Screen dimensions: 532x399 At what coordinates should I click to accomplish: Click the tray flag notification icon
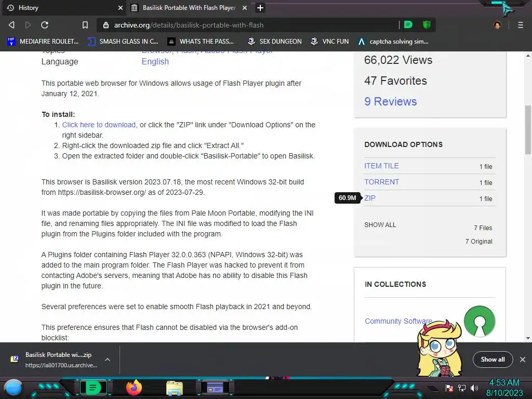click(x=449, y=388)
